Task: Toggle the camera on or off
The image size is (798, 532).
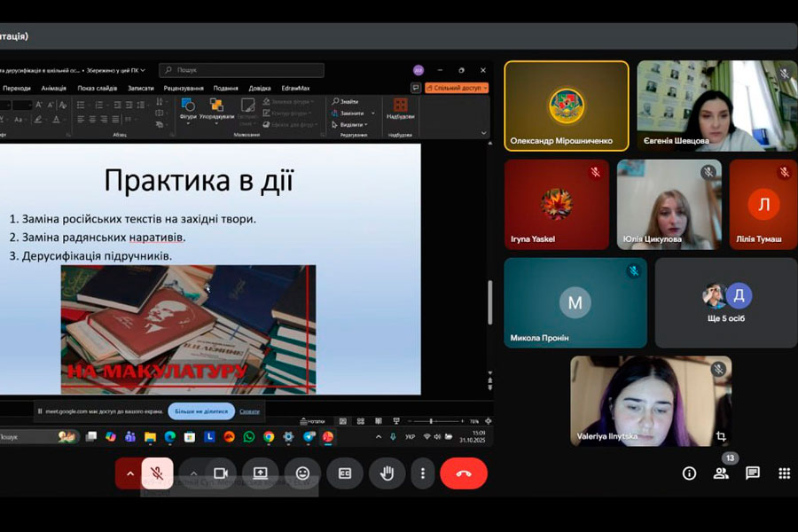Action: (x=221, y=473)
